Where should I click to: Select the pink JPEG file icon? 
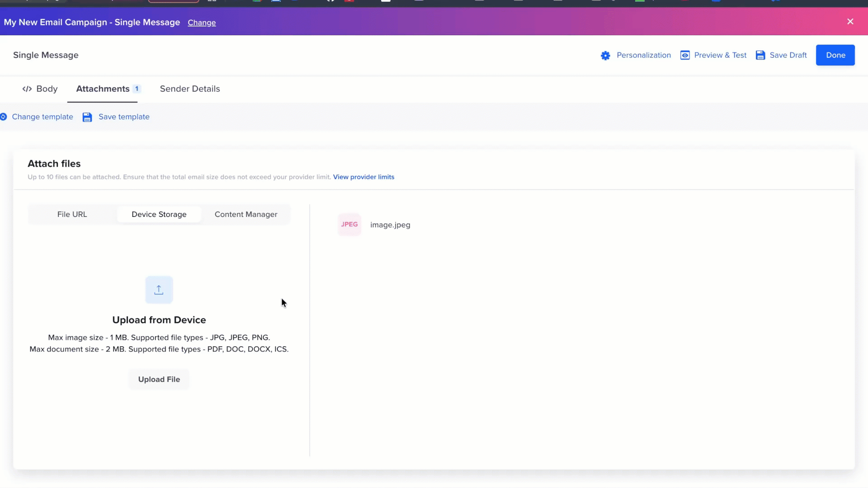pyautogui.click(x=349, y=224)
